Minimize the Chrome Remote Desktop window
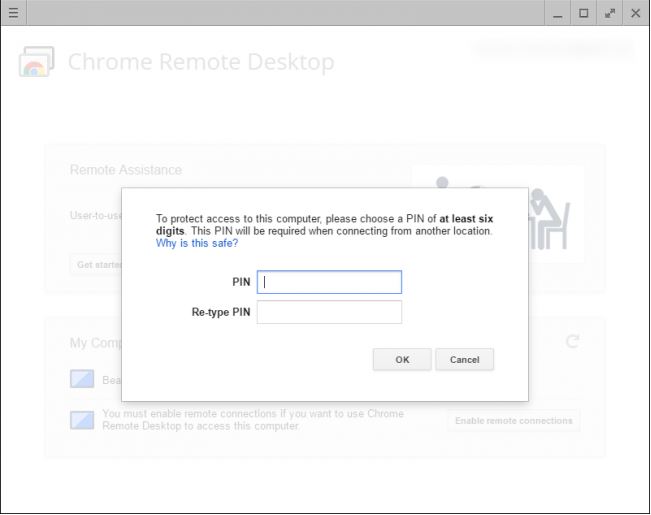This screenshot has width=651, height=515. point(558,13)
